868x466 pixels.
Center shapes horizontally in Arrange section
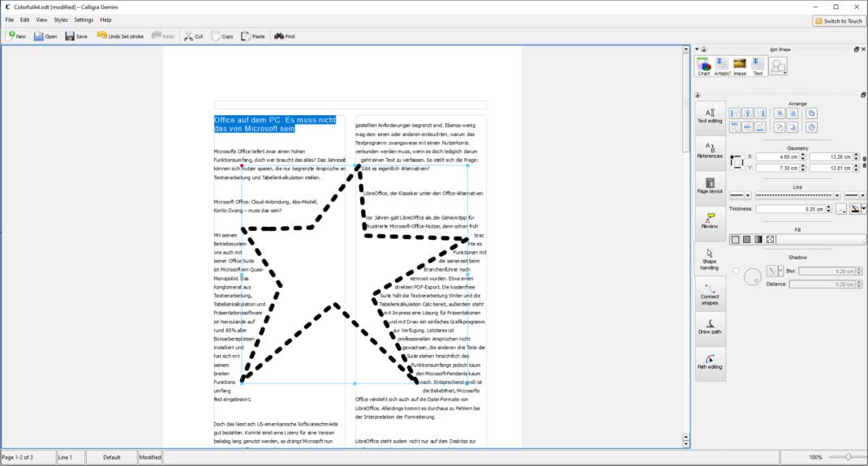(747, 113)
